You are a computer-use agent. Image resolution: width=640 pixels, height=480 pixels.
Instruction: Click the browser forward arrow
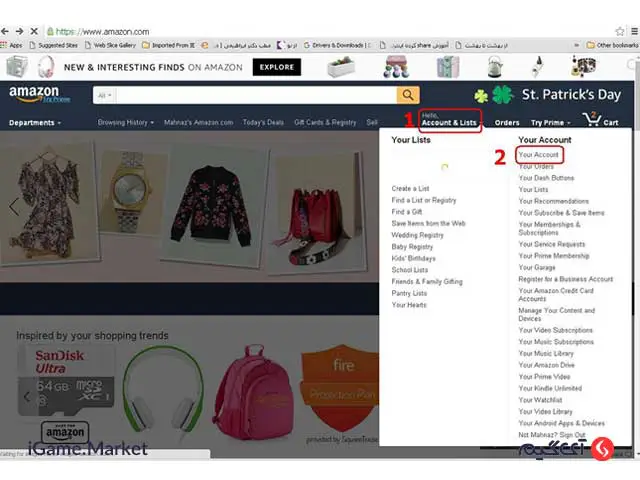[x=19, y=31]
